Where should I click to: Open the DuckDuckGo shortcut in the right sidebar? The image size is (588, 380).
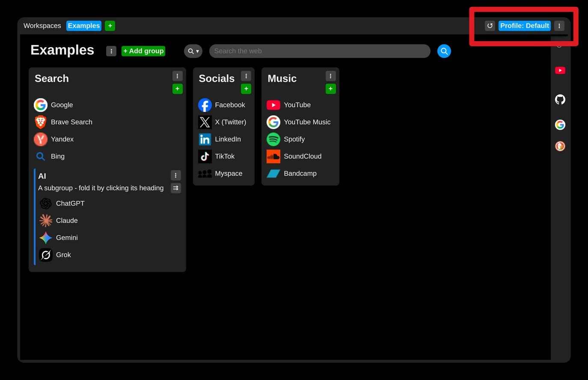(x=560, y=146)
